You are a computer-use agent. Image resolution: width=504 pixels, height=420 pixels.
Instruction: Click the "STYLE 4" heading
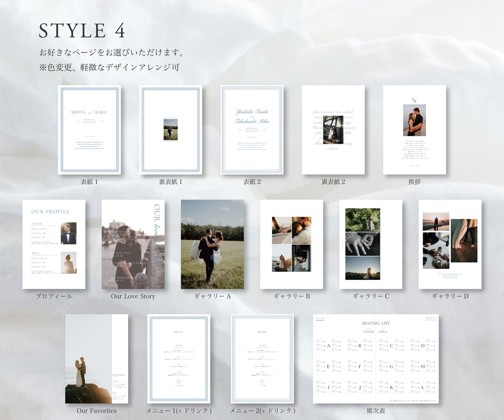(82, 31)
